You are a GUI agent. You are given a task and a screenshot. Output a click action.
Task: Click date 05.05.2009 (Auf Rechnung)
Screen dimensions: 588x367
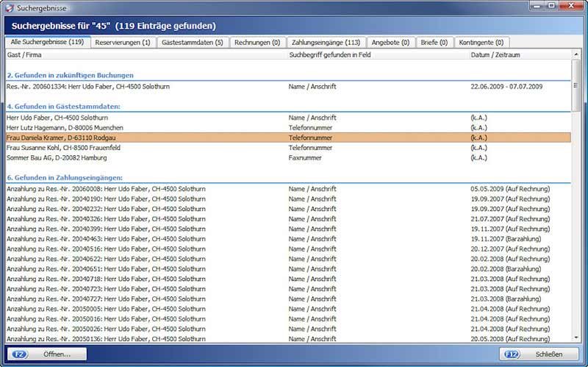pyautogui.click(x=510, y=189)
